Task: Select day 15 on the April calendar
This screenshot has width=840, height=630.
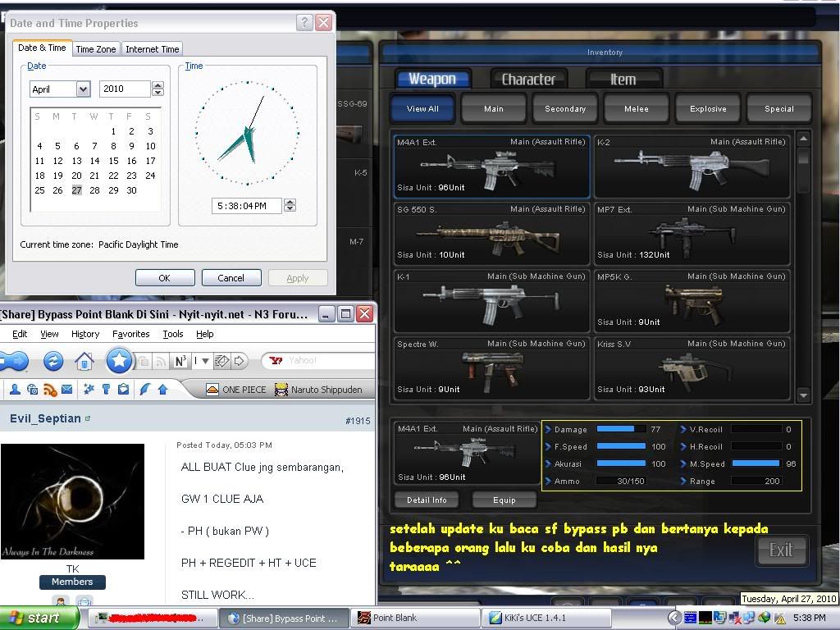Action: pyautogui.click(x=113, y=161)
